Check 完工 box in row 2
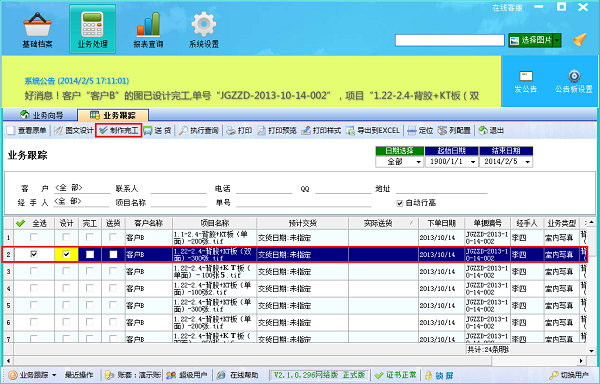Image resolution: width=600 pixels, height=384 pixels. click(90, 254)
